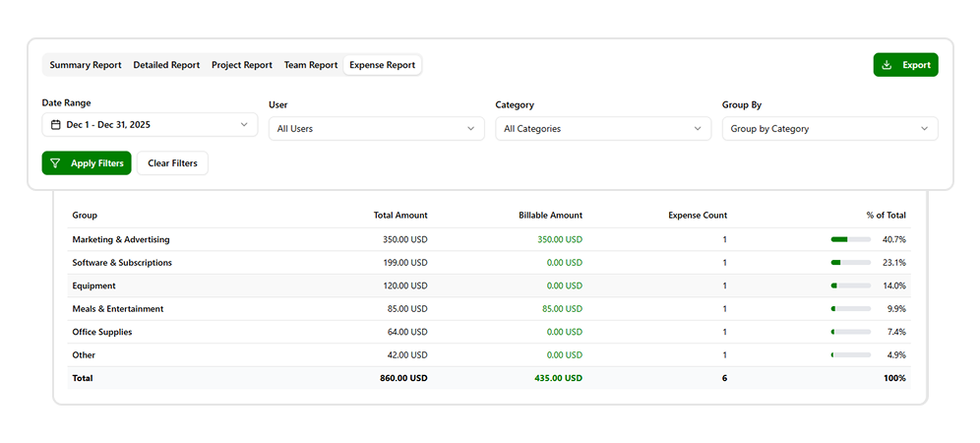This screenshot has width=980, height=443.
Task: Open the Group by Category dropdown
Action: pyautogui.click(x=830, y=129)
